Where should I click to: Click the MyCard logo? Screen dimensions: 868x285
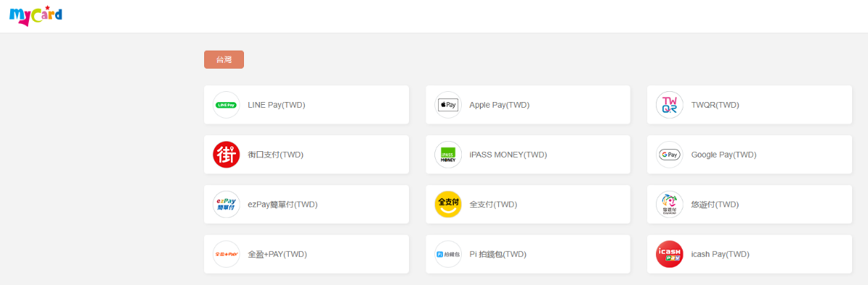(36, 15)
